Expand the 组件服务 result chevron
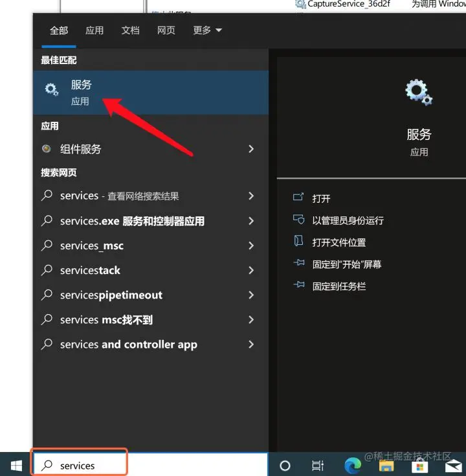Image resolution: width=466 pixels, height=476 pixels. (251, 149)
